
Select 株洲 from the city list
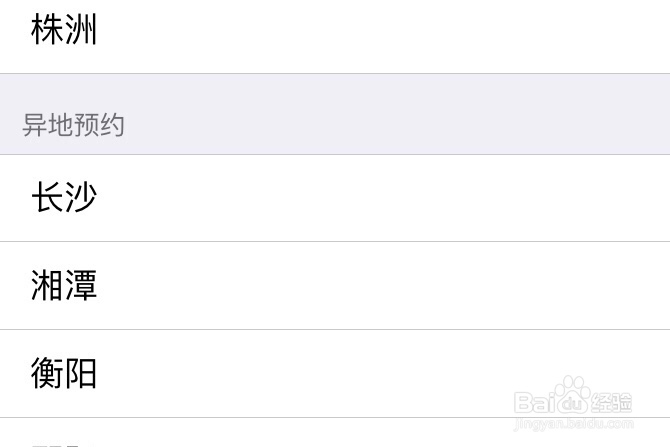click(64, 30)
